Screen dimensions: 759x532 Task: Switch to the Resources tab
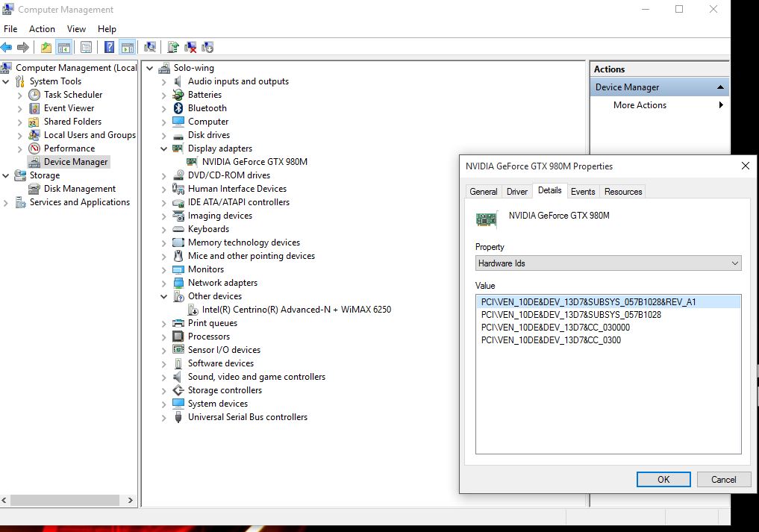coord(623,192)
